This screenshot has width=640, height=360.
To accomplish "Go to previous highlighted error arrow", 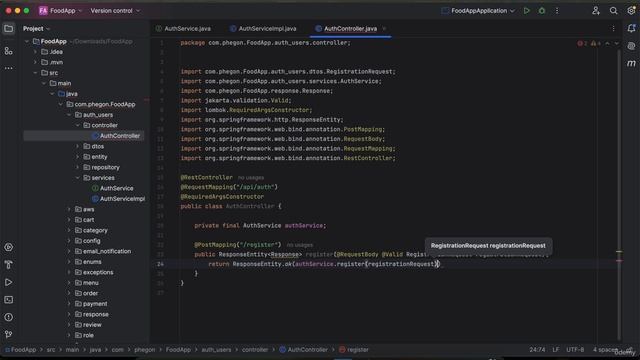I will tap(607, 43).
